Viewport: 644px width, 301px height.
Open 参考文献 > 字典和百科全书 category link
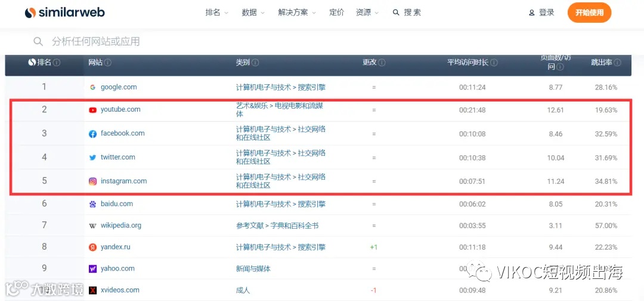click(x=277, y=225)
